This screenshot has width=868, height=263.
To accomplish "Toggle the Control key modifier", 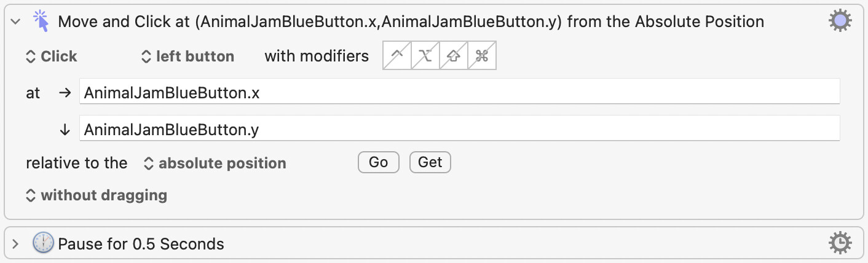I will point(397,56).
